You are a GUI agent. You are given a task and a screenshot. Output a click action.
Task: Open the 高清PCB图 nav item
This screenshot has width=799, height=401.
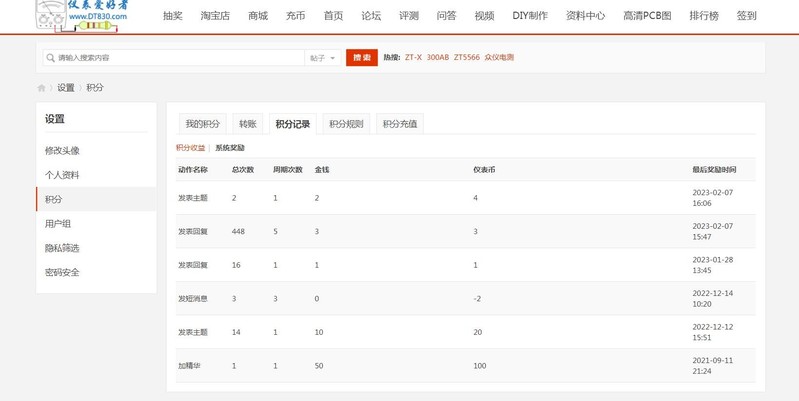coord(647,16)
